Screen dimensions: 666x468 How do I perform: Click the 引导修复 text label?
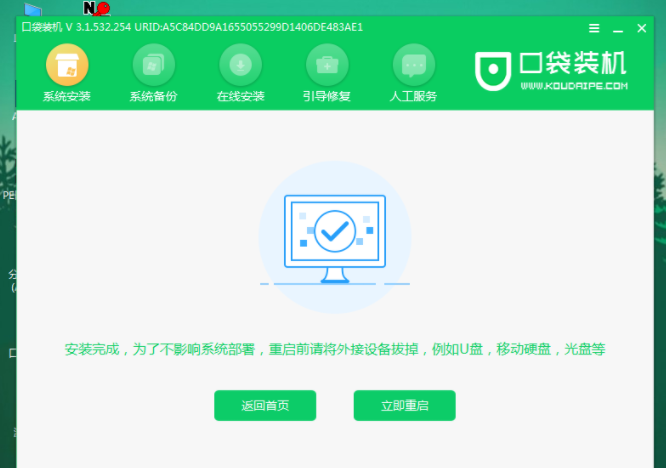[327, 96]
